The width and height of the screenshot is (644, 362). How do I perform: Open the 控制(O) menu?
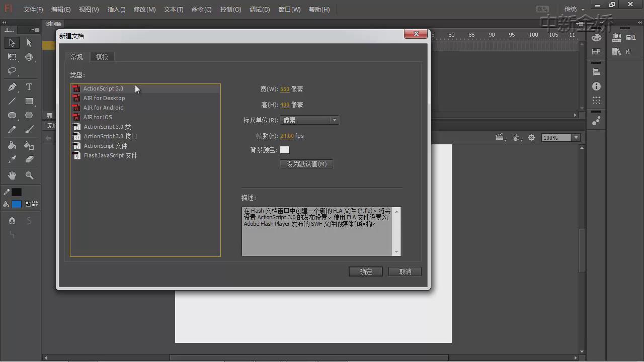click(231, 10)
